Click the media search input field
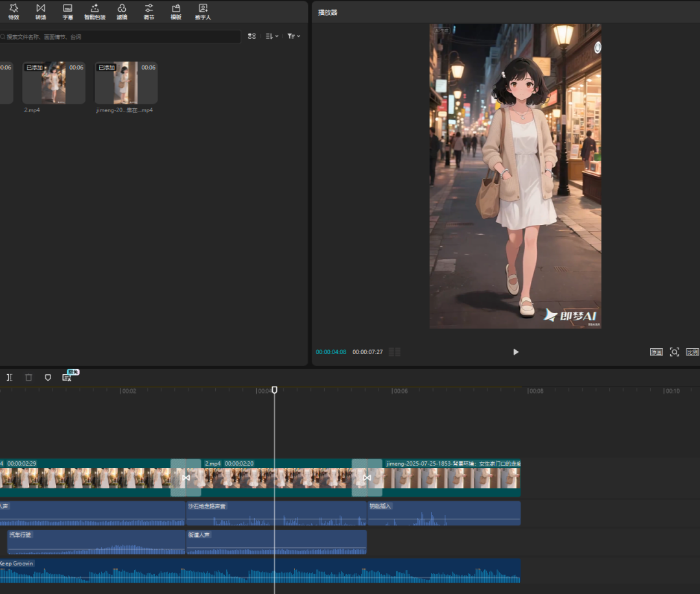 point(120,36)
